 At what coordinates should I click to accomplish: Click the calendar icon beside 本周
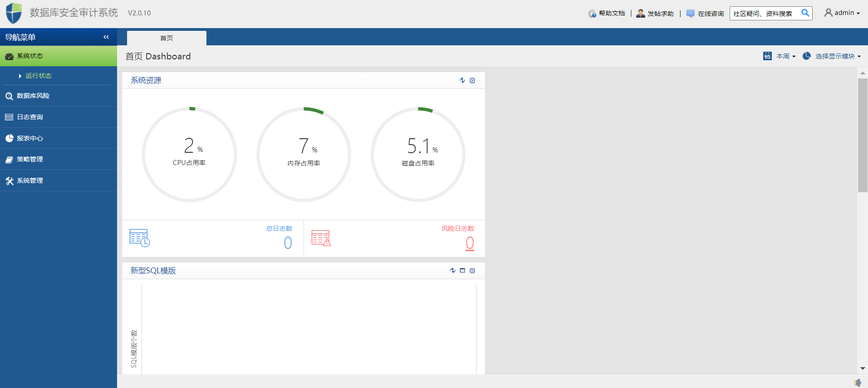tap(767, 56)
